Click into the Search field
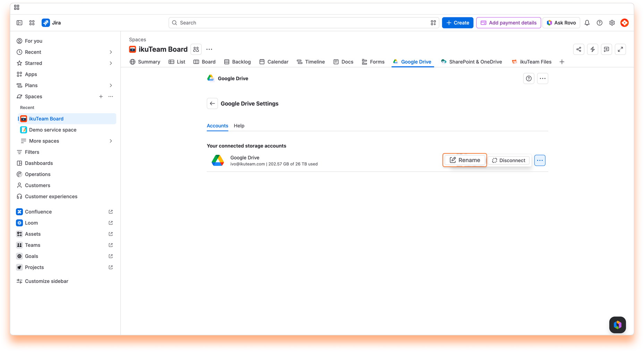644x352 pixels. tap(304, 23)
